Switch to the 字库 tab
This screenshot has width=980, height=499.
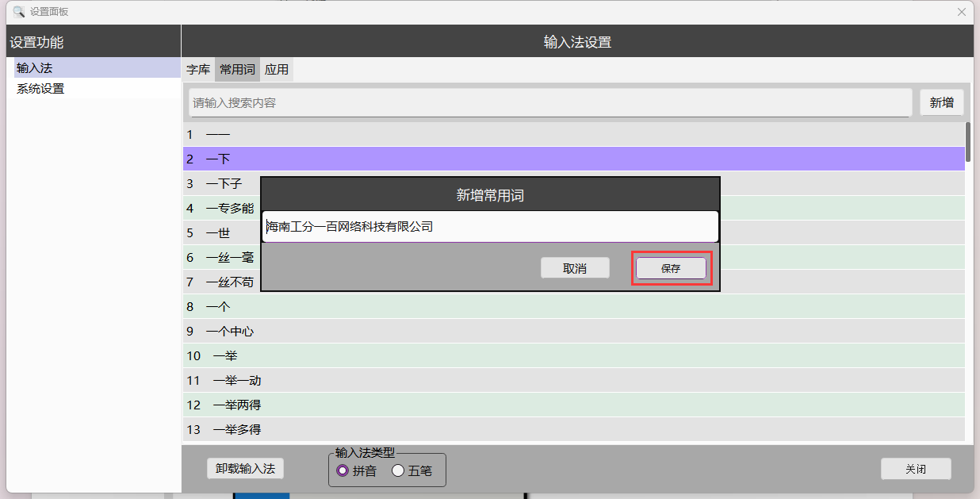coord(198,69)
